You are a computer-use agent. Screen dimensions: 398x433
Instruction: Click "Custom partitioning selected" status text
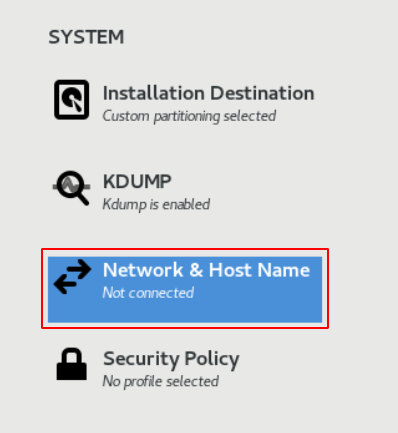[189, 116]
